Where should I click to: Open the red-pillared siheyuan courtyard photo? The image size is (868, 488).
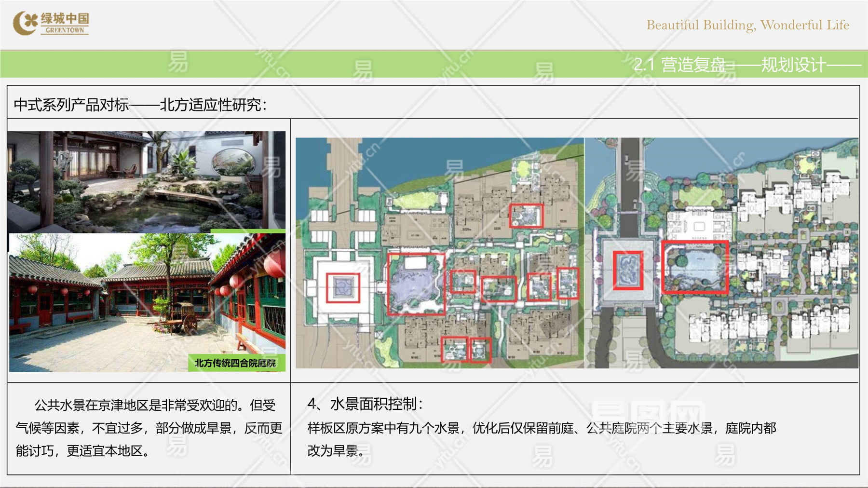pos(147,303)
